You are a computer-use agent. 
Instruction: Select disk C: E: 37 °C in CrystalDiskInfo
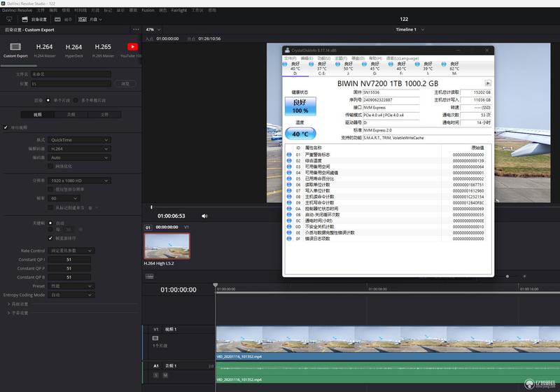321,68
